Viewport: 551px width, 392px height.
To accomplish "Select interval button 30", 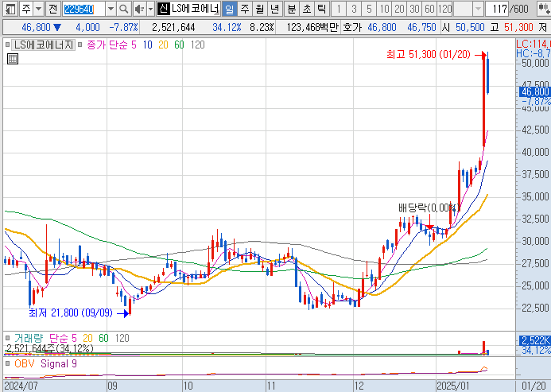I will (415, 9).
